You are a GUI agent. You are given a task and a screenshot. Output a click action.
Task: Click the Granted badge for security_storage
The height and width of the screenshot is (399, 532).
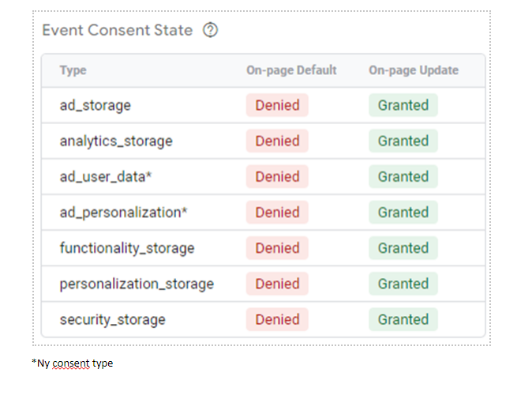coord(403,319)
